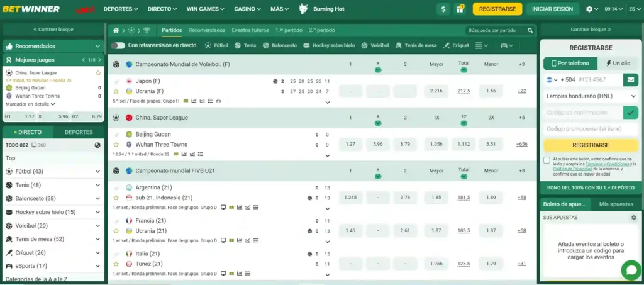The height and width of the screenshot is (285, 644).
Task: Favorite the China Super League mini-card star
Action: click(98, 73)
